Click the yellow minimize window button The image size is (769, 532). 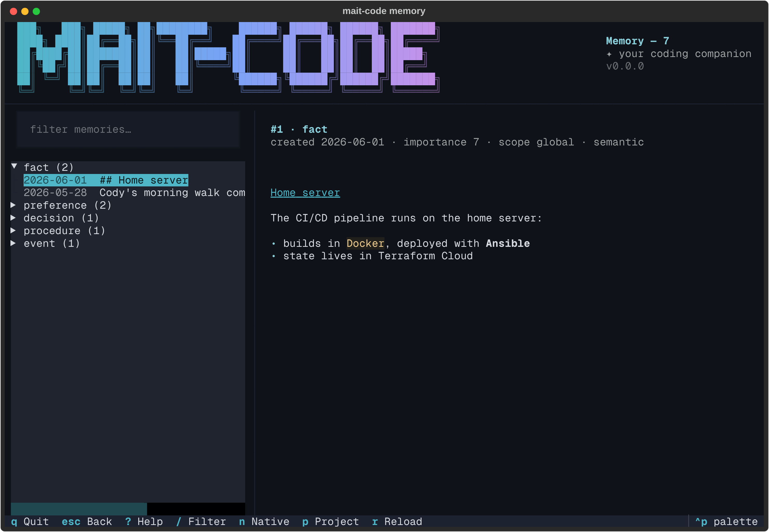[x=25, y=11]
